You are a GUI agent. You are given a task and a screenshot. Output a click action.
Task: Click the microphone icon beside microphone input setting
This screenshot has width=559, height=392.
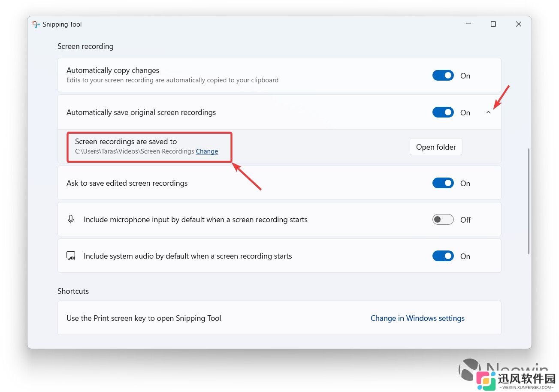coord(71,219)
